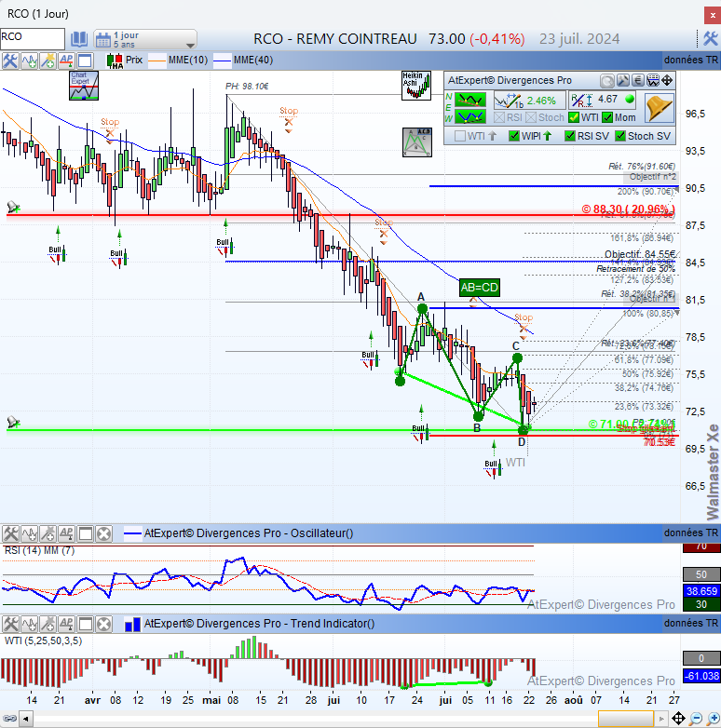Image resolution: width=721 pixels, height=728 pixels.
Task: Open the ABCD harmonic pattern widget
Action: (x=417, y=142)
